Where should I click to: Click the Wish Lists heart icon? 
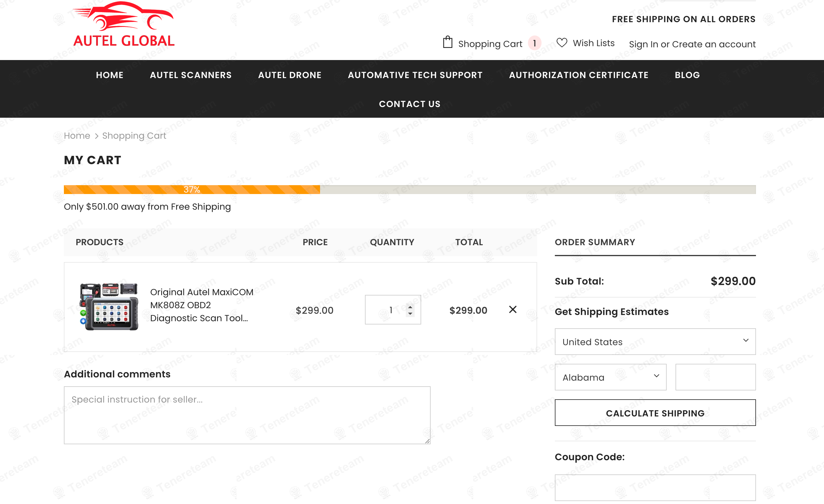point(562,43)
